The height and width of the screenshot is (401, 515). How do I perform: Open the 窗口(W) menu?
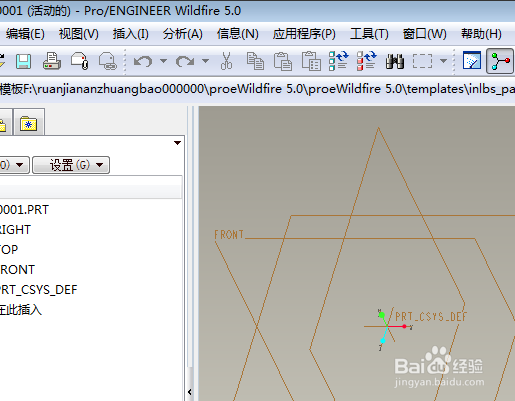pyautogui.click(x=425, y=34)
